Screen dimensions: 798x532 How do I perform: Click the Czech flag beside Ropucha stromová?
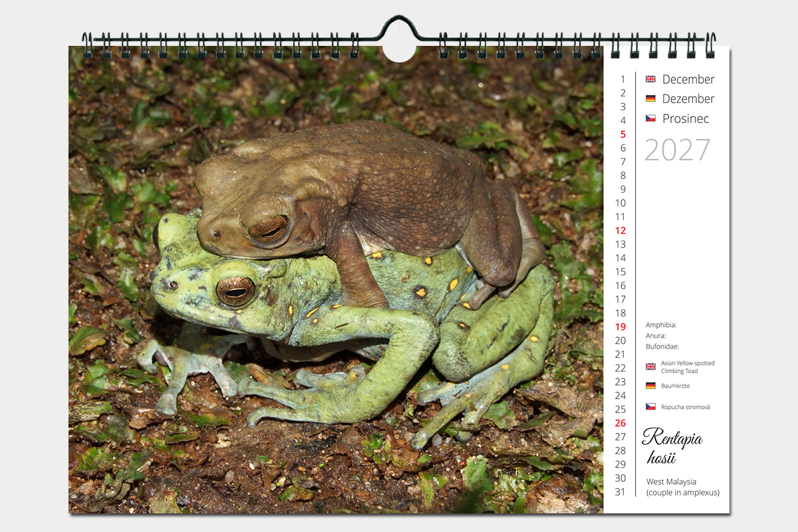(650, 407)
